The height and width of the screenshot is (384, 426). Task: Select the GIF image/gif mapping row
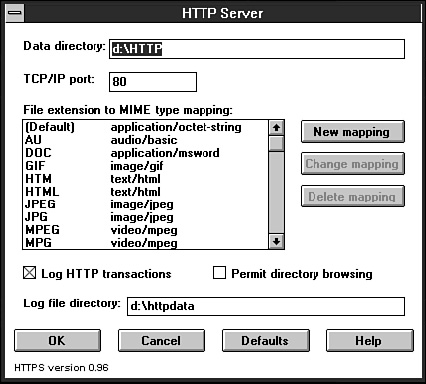coord(146,166)
